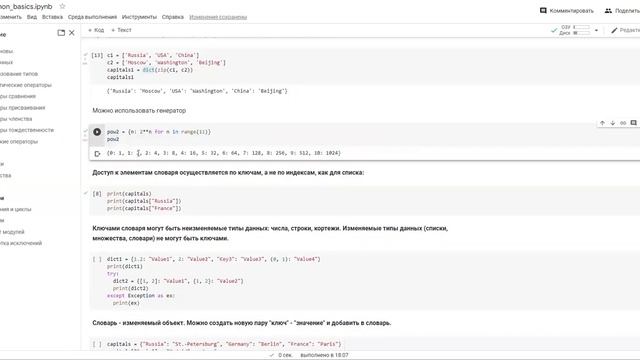640x360 pixels.
Task: Go to sidebar entry ending 'модулей'
Action: coord(12,232)
